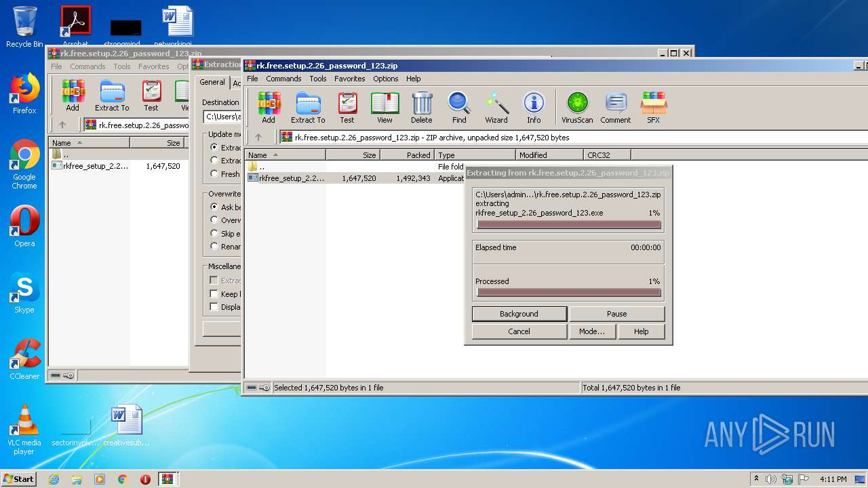Click Test icon in back WinRAR window
868x488 pixels.
[x=151, y=96]
